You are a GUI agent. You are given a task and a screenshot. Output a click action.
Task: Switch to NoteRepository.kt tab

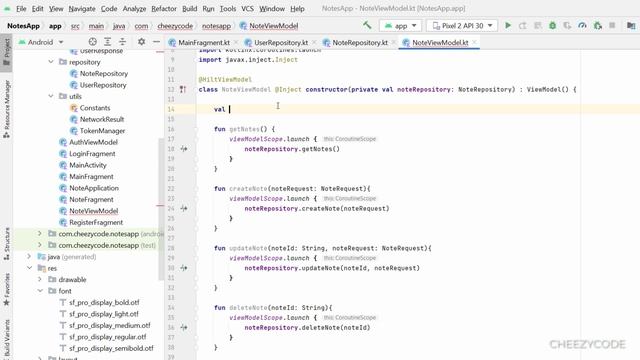tap(360, 42)
